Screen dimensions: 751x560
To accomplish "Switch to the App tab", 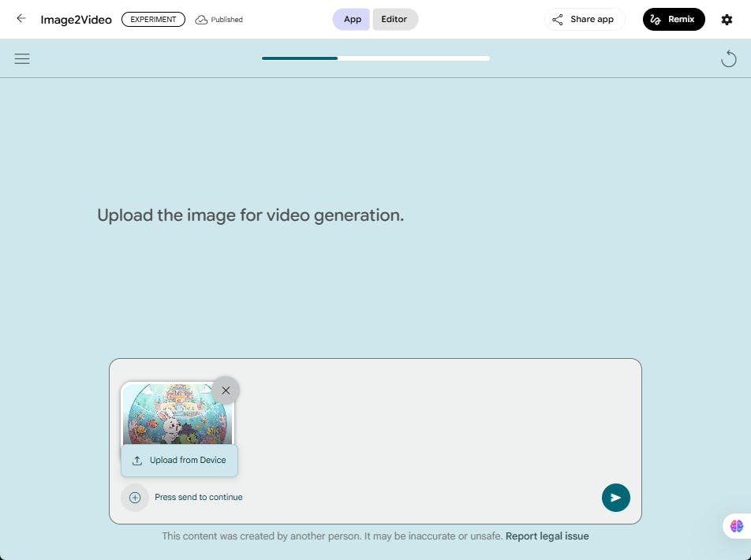I will click(352, 19).
